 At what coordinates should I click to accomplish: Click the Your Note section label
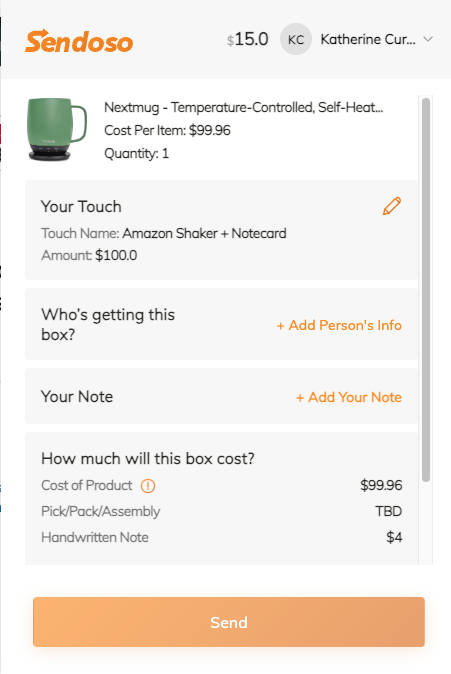point(77,396)
